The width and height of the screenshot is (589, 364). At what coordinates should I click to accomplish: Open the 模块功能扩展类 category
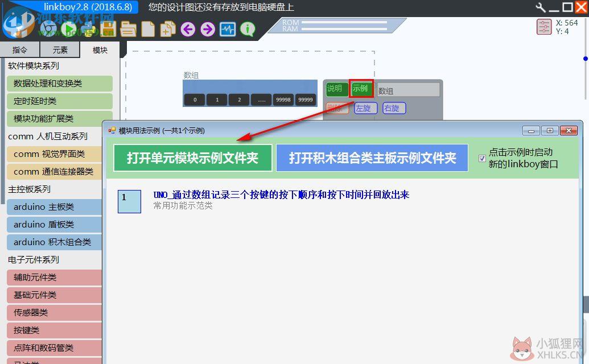[59, 118]
